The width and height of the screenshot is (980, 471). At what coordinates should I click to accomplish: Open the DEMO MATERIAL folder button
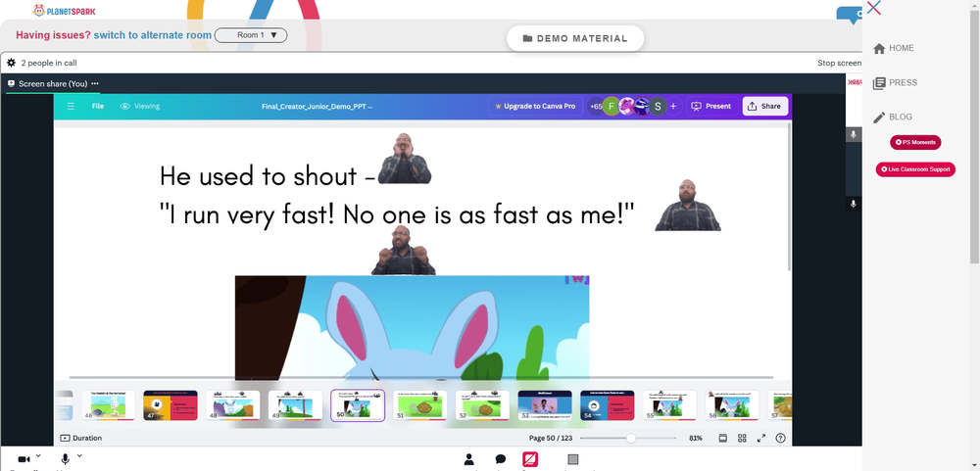(x=575, y=38)
